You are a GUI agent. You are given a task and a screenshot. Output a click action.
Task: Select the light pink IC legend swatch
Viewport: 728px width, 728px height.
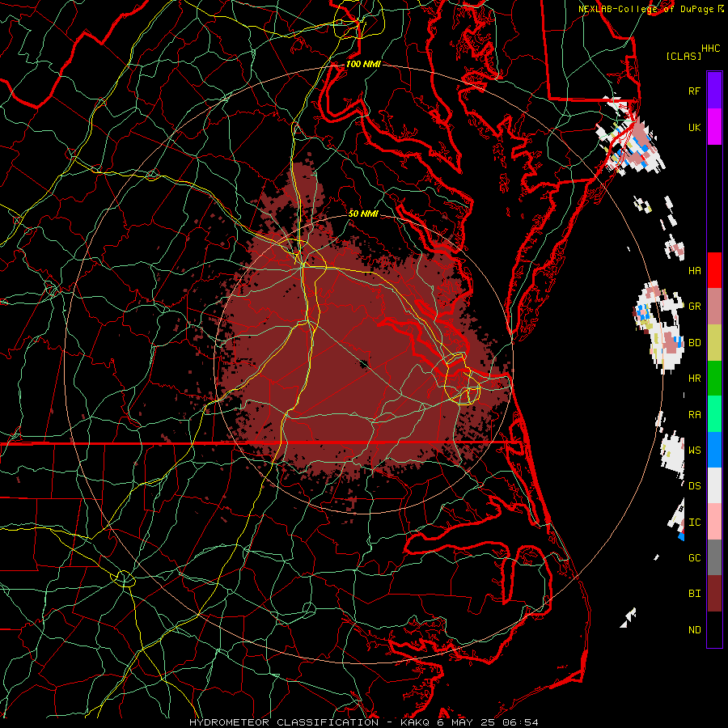pyautogui.click(x=714, y=522)
